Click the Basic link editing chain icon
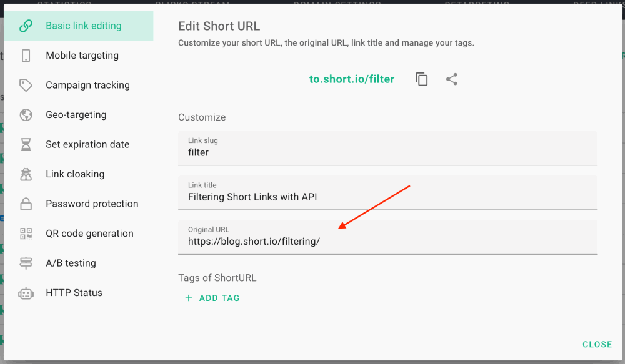 [x=26, y=26]
